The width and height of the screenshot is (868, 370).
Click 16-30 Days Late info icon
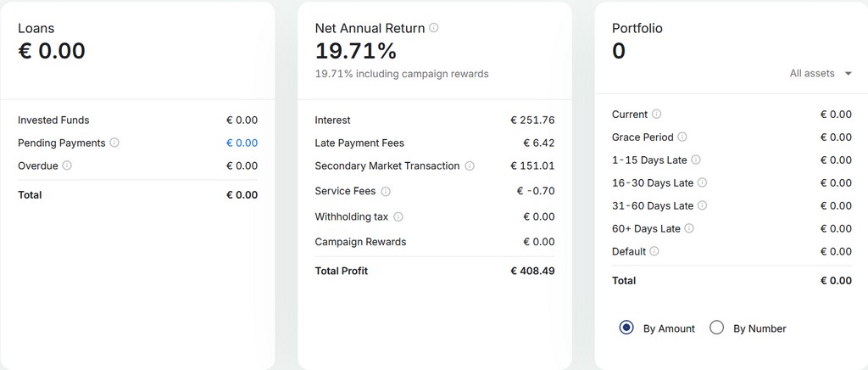[703, 182]
